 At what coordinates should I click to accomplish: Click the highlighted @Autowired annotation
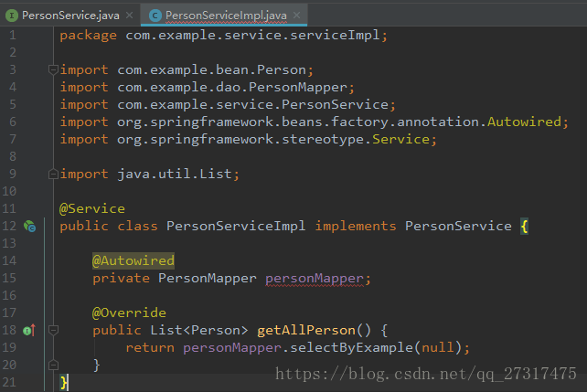[133, 260]
